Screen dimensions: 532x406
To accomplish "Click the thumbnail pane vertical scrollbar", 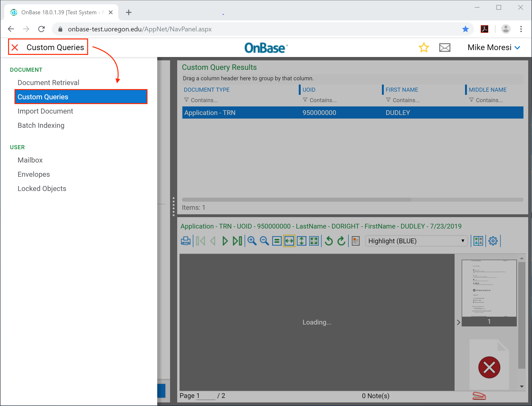I will pos(522,315).
